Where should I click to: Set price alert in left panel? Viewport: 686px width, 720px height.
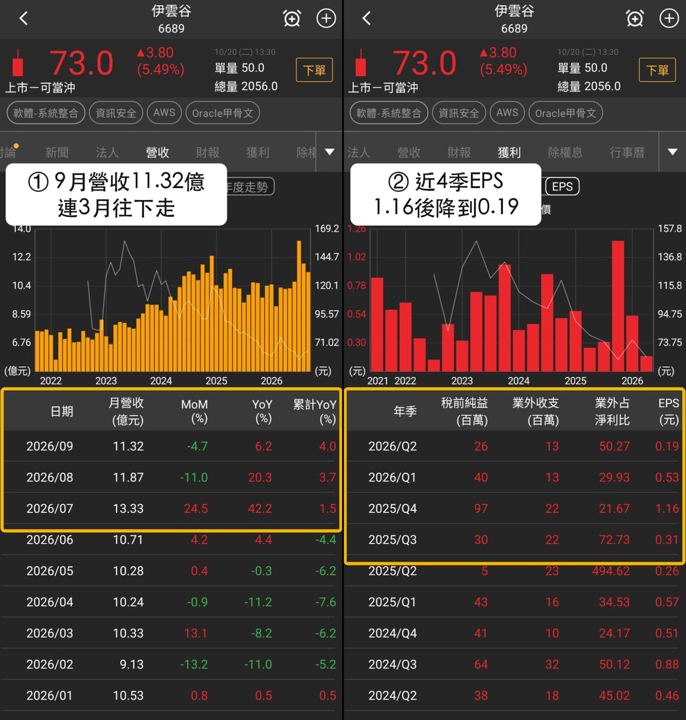click(292, 18)
